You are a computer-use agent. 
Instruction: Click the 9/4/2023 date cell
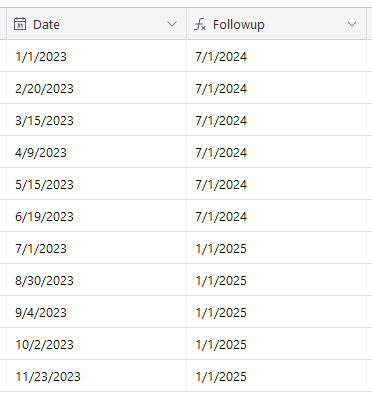(96, 312)
